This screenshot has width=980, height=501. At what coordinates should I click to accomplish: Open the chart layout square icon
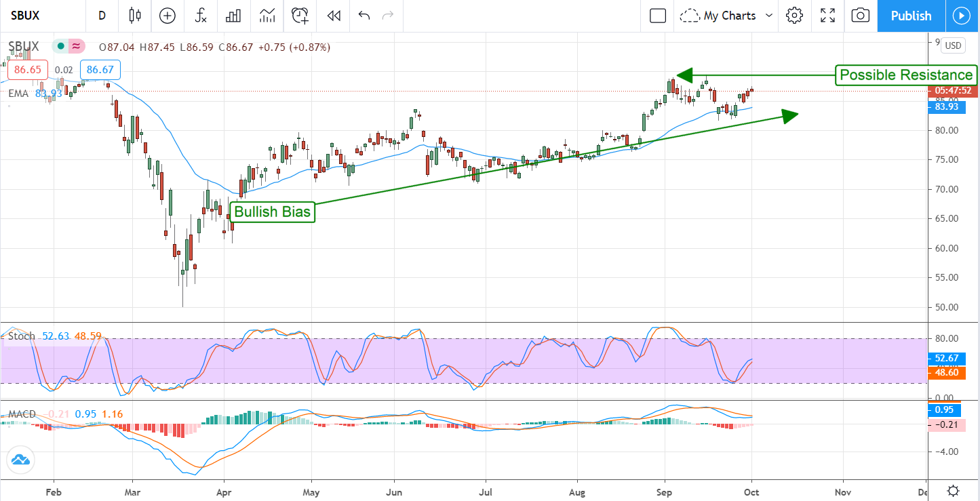(x=658, y=16)
